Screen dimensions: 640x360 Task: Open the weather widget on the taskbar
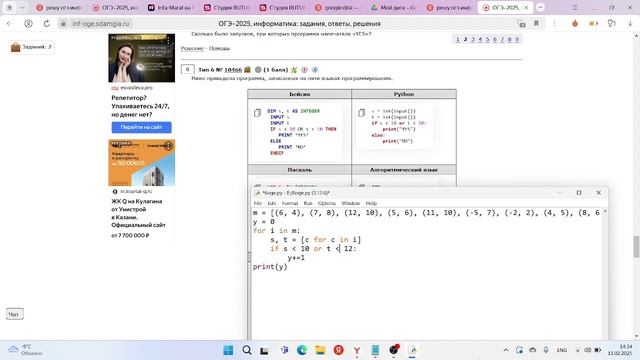click(25, 350)
